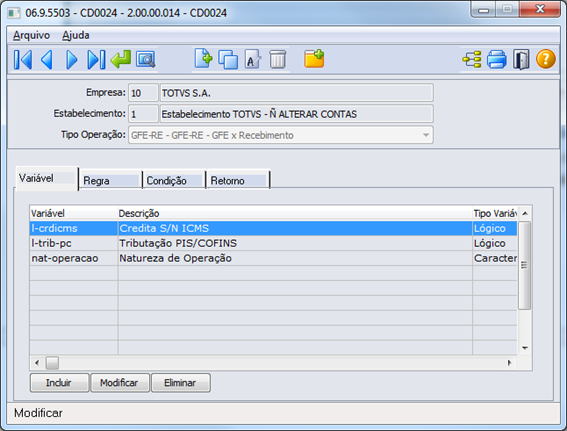567x431 pixels.
Task: Open the search magnifier tool
Action: pyautogui.click(x=145, y=60)
